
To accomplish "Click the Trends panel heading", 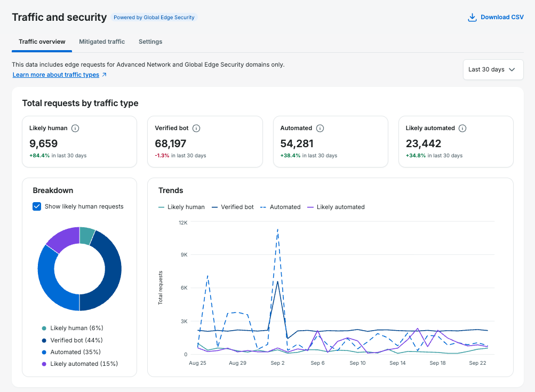I will click(171, 190).
